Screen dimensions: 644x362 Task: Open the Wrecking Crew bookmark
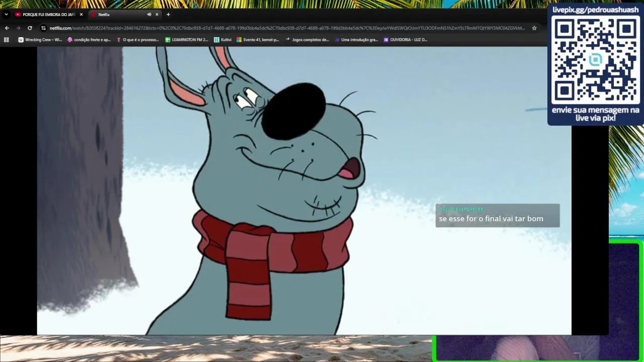click(x=40, y=40)
